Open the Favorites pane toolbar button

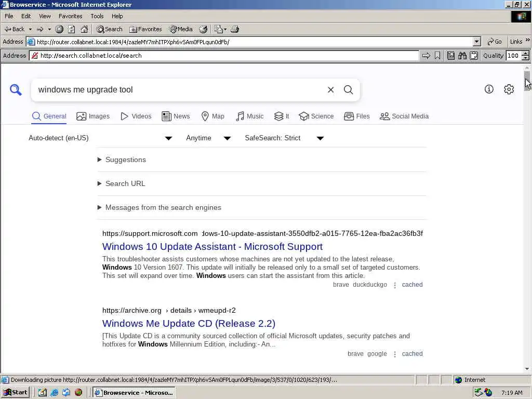click(x=146, y=29)
